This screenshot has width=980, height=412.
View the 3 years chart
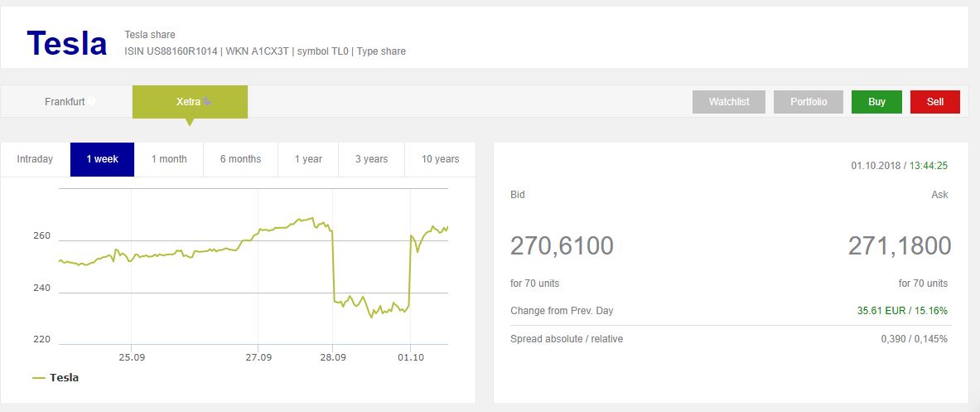coord(371,159)
